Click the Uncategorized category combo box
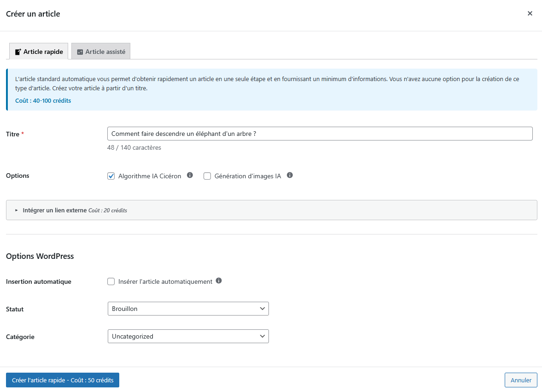 [x=188, y=336]
